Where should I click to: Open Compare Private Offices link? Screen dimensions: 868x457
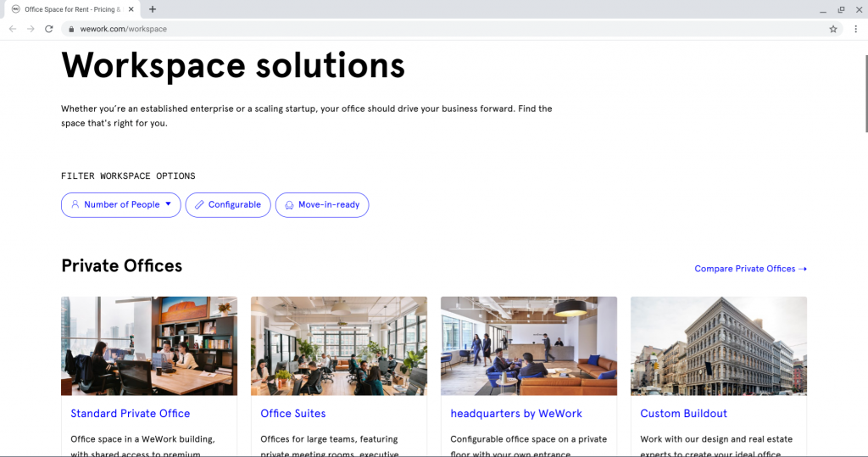coord(750,269)
